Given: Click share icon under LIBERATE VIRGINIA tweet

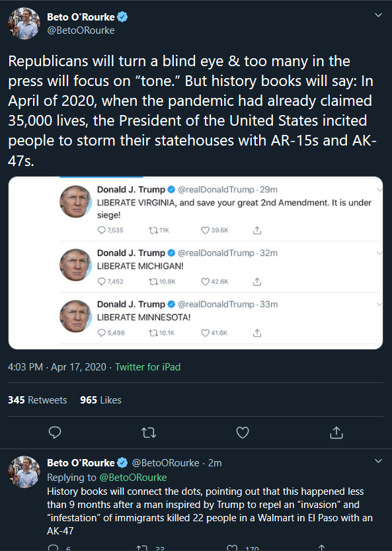Looking at the screenshot, I should tap(257, 230).
